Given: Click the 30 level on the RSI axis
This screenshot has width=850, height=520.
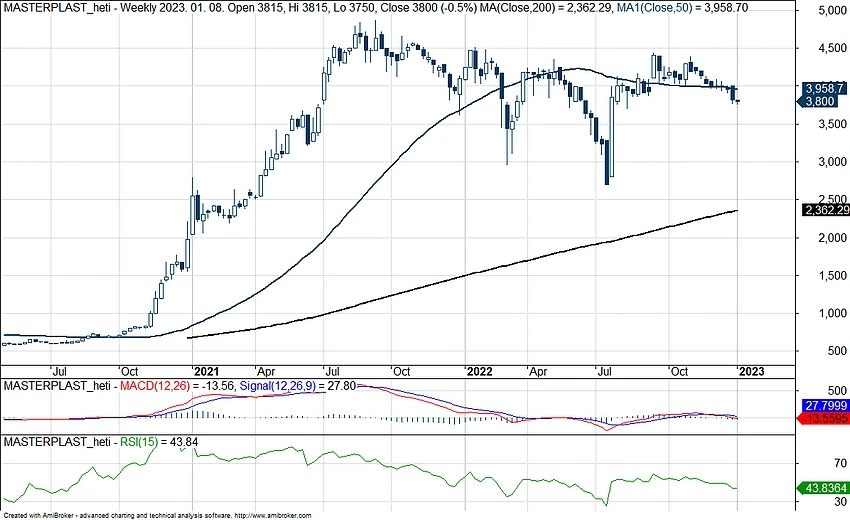Looking at the screenshot, I should (x=840, y=502).
